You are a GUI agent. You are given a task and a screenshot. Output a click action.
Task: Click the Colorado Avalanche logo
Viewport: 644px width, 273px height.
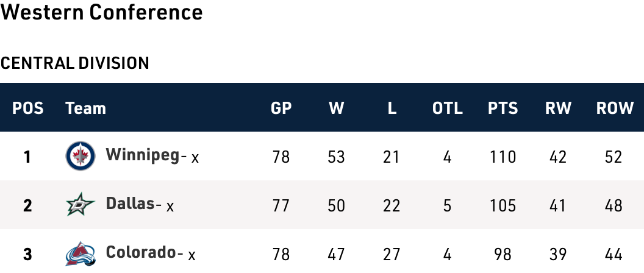pyautogui.click(x=80, y=253)
